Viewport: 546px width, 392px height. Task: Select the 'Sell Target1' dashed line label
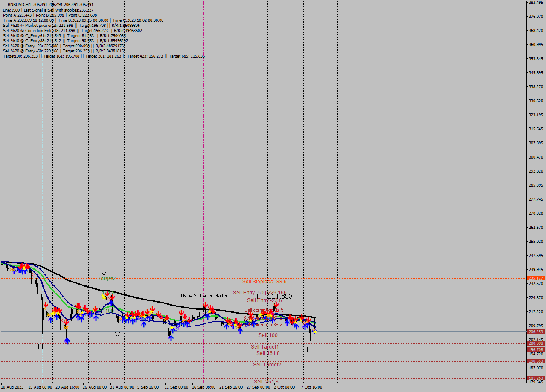pos(264,347)
